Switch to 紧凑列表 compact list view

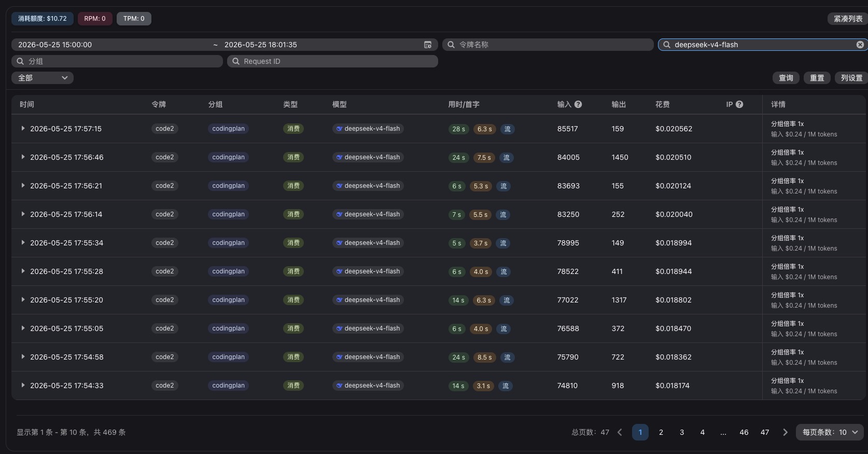[x=848, y=19]
